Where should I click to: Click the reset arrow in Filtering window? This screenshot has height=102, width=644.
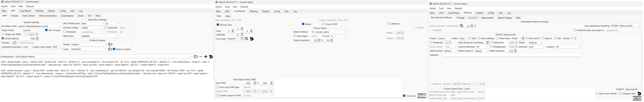(x=639, y=93)
